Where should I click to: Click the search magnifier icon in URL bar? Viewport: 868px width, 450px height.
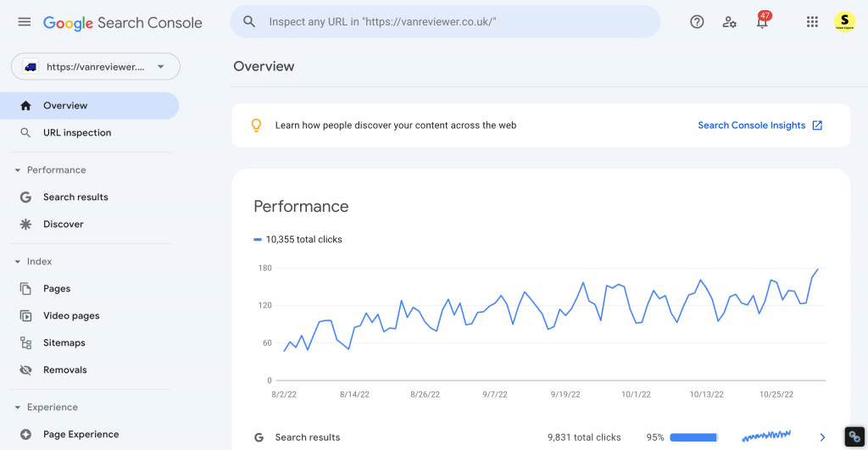(249, 21)
